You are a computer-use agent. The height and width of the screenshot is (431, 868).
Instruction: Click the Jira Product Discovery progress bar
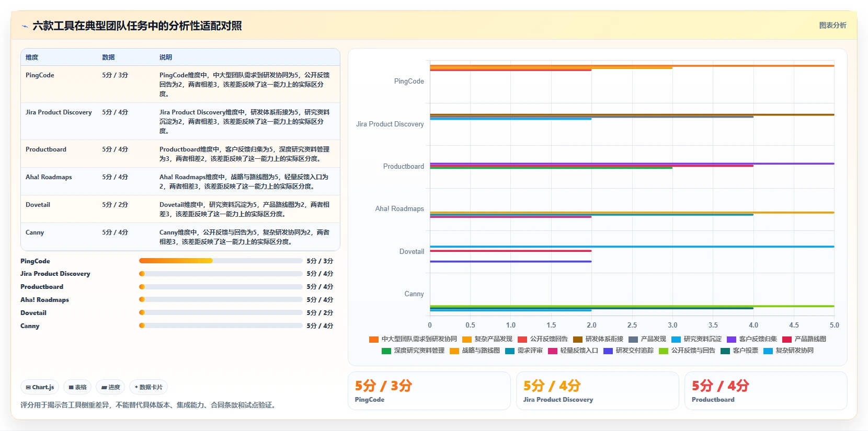(221, 274)
